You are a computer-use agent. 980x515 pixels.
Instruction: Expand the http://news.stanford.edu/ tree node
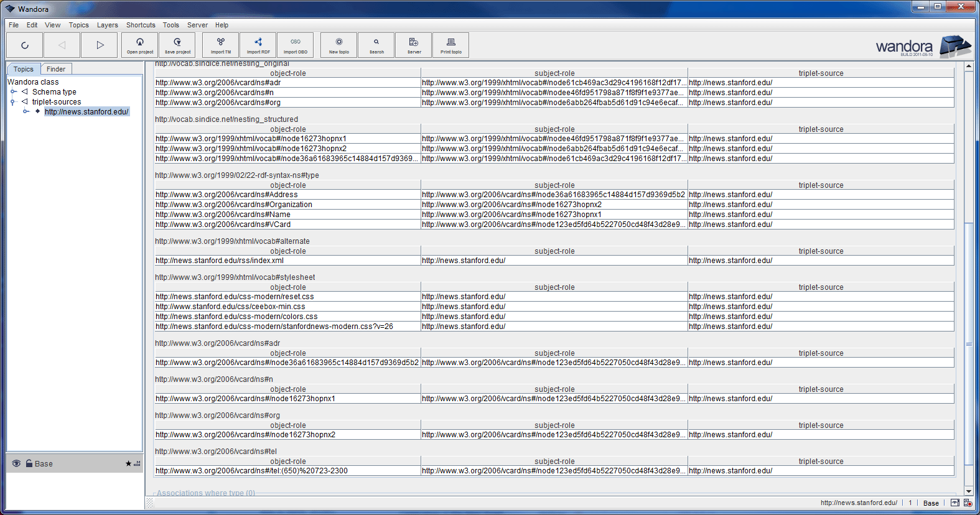coord(26,112)
